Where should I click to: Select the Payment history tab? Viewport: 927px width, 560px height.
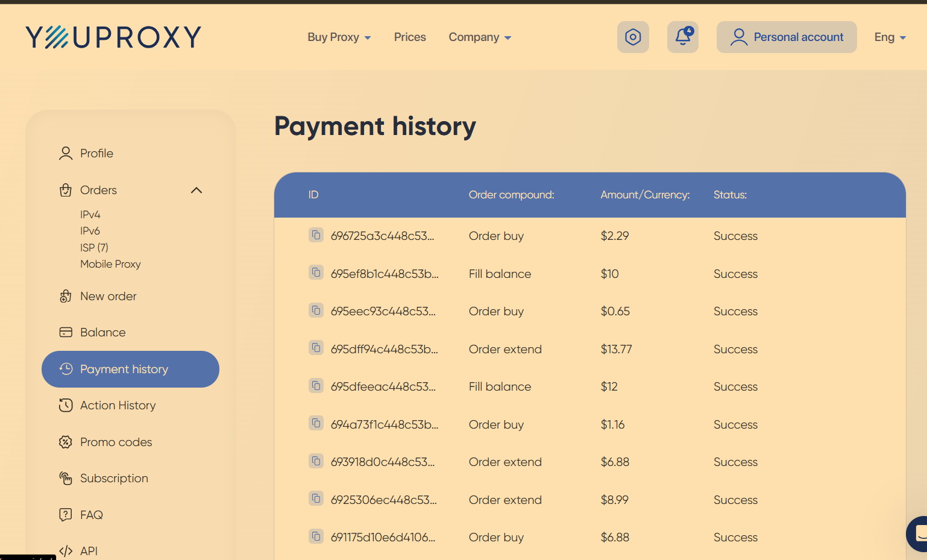(130, 370)
